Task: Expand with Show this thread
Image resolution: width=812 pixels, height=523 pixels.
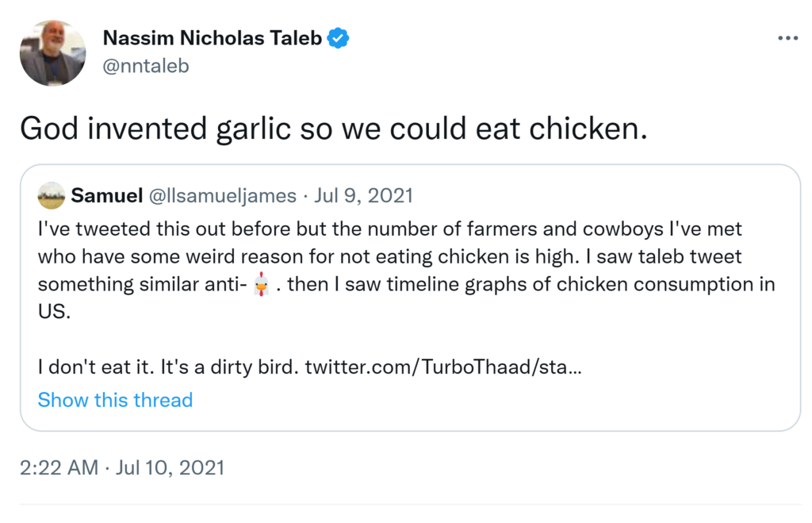Action: click(x=115, y=399)
